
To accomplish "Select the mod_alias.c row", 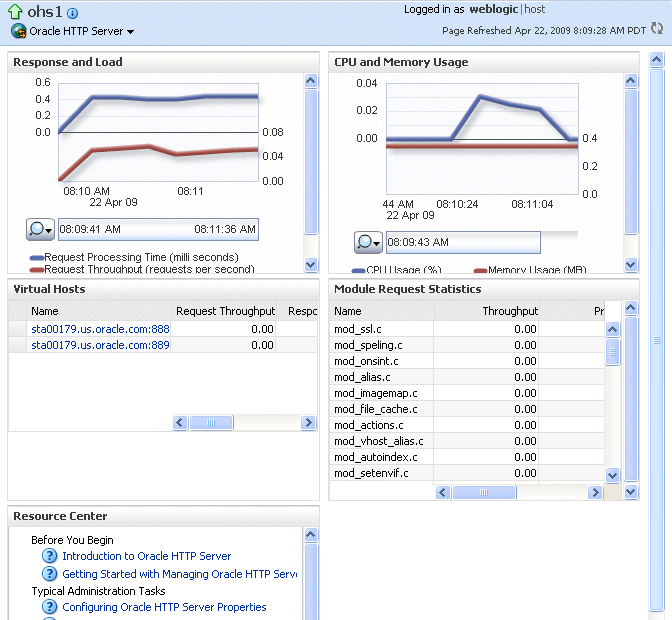I will 467,377.
